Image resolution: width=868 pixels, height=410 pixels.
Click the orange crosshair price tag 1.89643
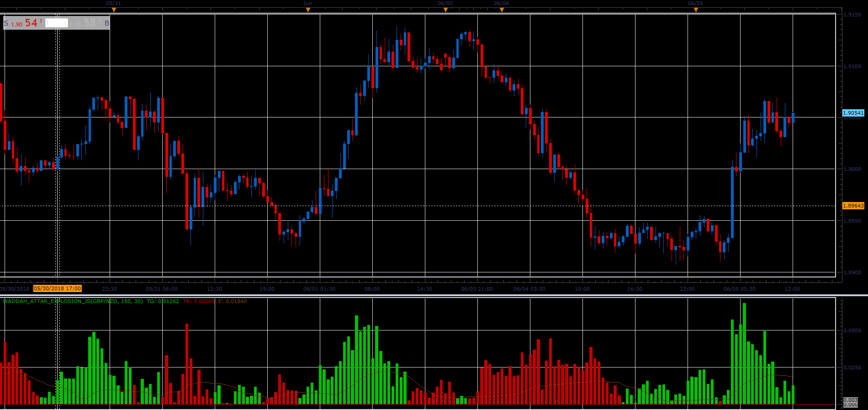click(853, 206)
